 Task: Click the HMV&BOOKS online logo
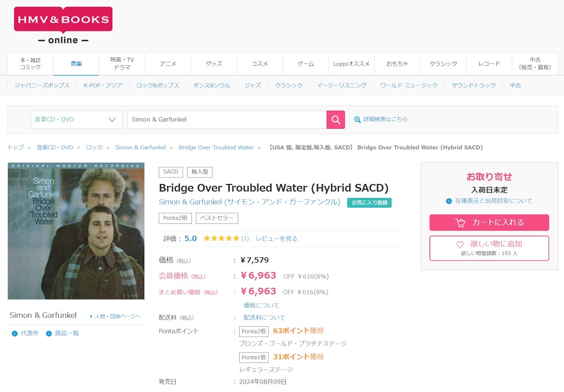click(x=63, y=25)
